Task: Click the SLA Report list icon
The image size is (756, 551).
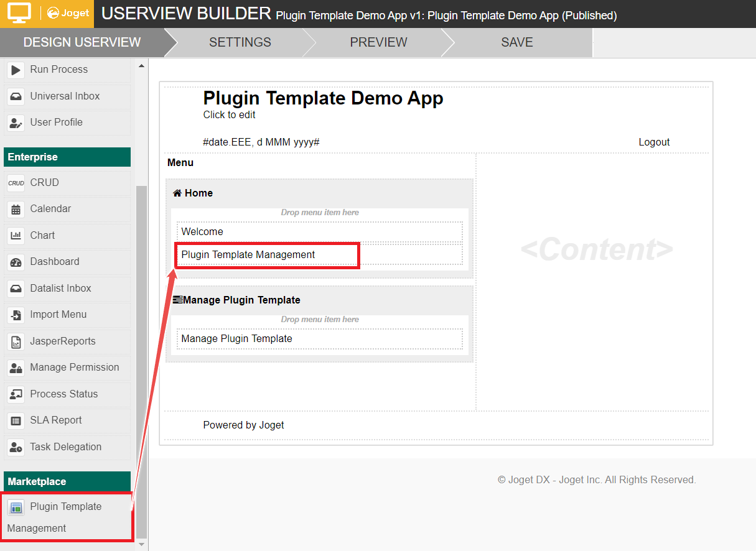Action: 16,420
